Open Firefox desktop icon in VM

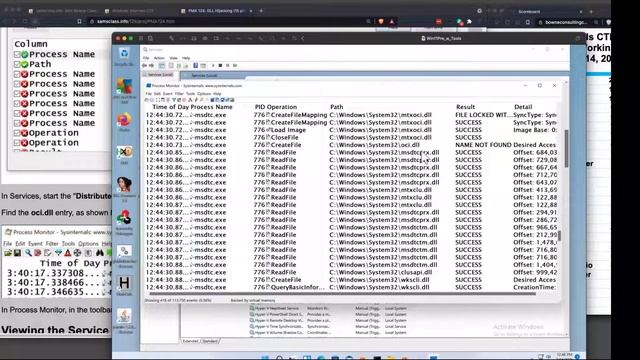point(124,121)
